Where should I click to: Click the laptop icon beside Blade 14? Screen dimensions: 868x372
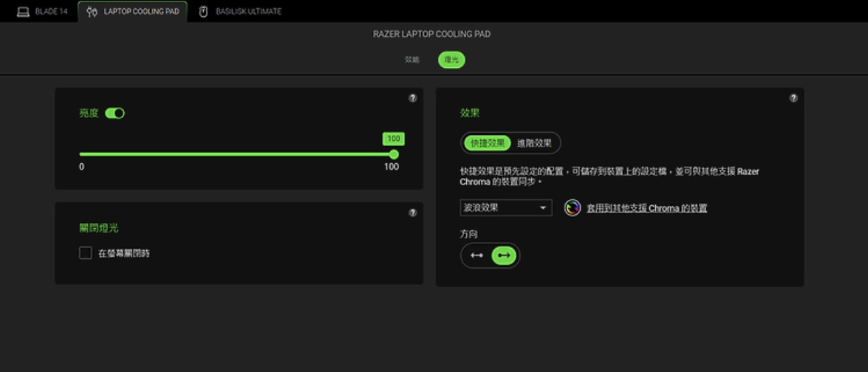[x=23, y=12]
